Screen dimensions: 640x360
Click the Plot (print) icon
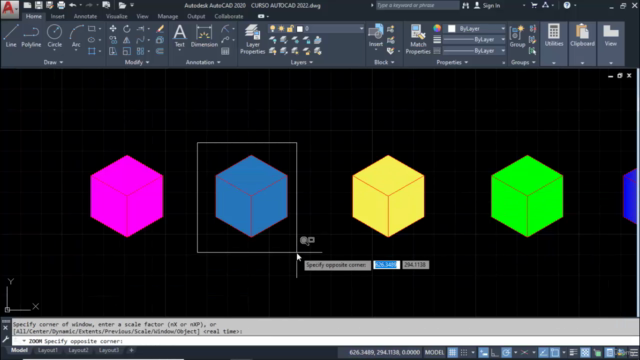click(x=61, y=5)
